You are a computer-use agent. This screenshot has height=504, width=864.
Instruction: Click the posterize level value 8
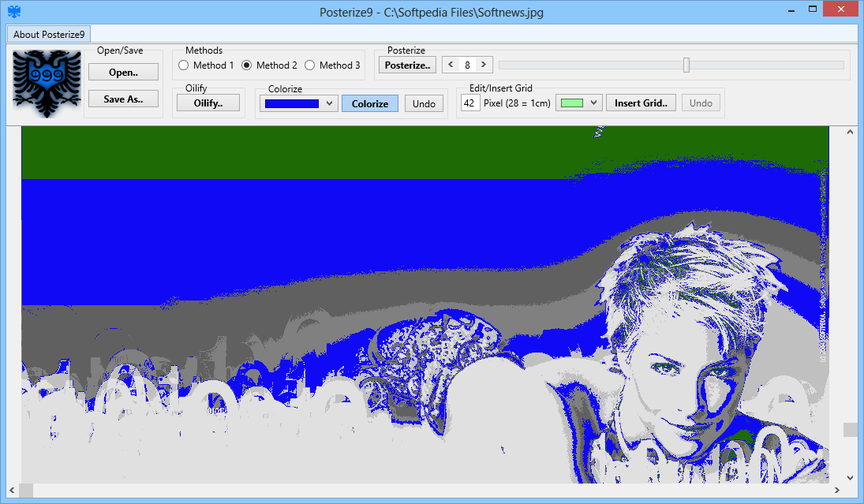point(467,65)
